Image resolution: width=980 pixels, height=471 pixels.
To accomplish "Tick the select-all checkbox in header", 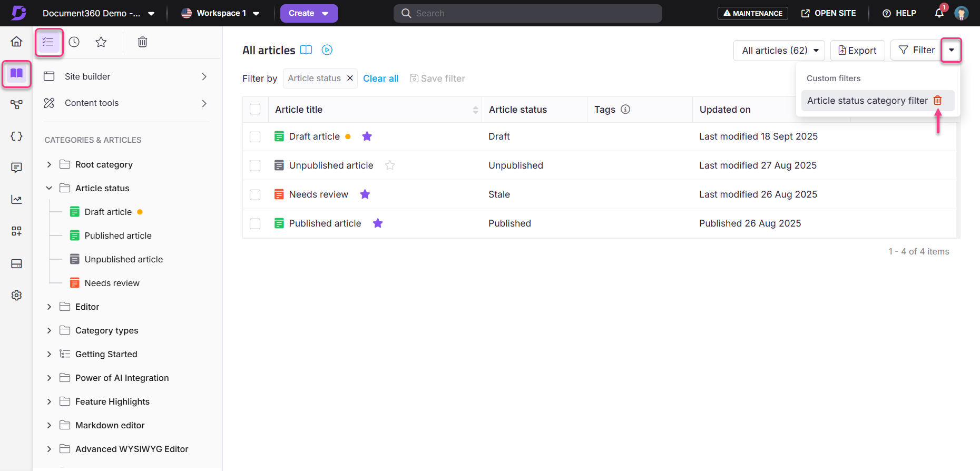I will [x=255, y=109].
